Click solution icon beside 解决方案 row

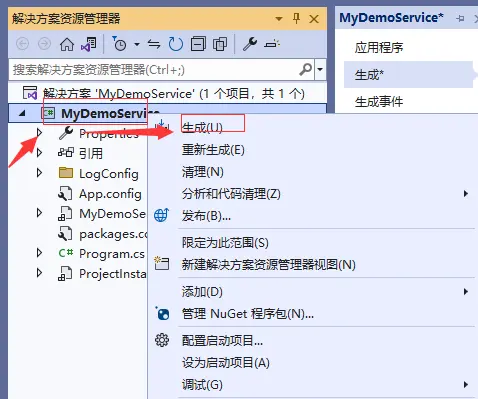point(30,93)
